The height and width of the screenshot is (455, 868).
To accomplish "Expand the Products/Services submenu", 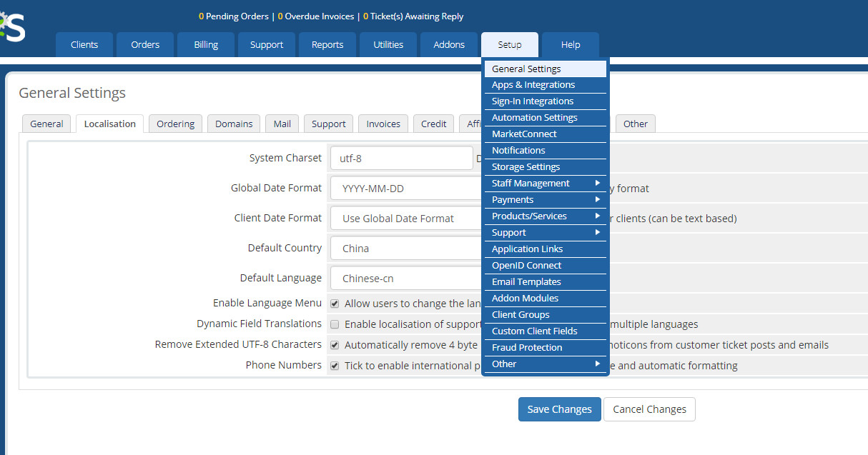I will point(545,216).
